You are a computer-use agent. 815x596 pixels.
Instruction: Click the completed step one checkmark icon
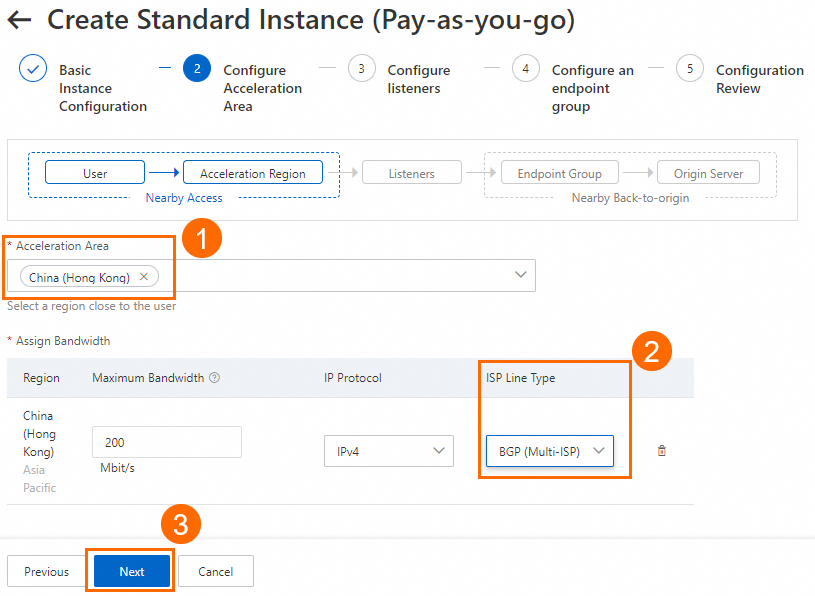pos(33,70)
